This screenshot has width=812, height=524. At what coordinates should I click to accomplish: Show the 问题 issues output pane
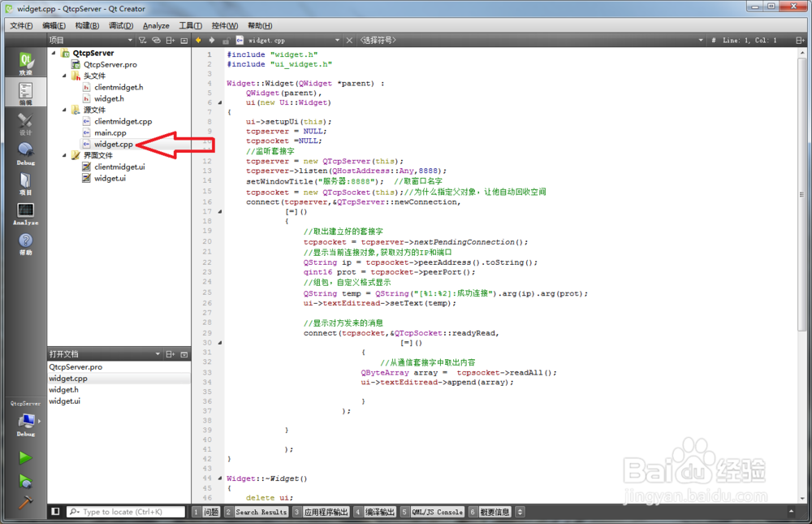click(206, 512)
